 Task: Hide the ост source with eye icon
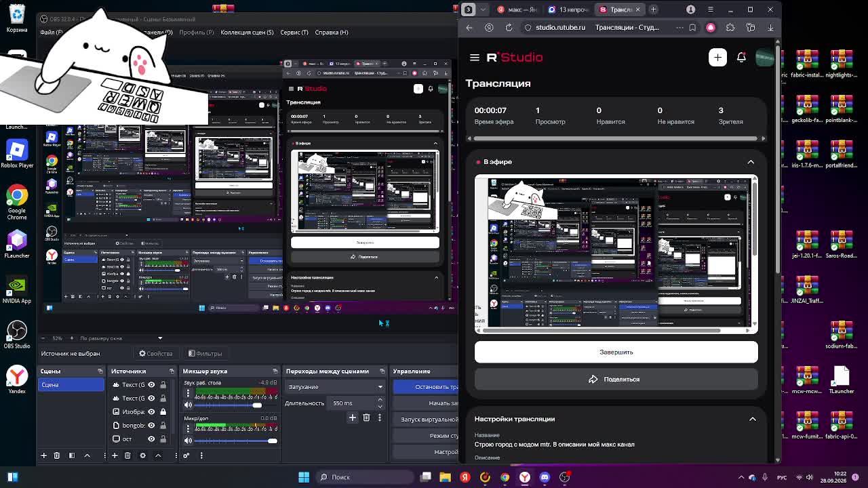pos(151,439)
